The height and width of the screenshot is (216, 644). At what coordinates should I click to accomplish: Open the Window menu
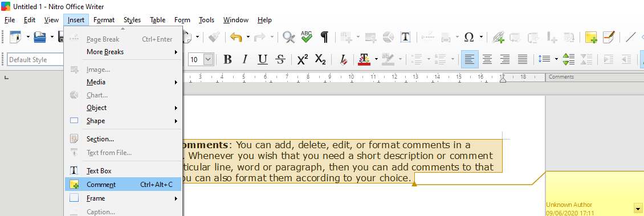[x=236, y=20]
